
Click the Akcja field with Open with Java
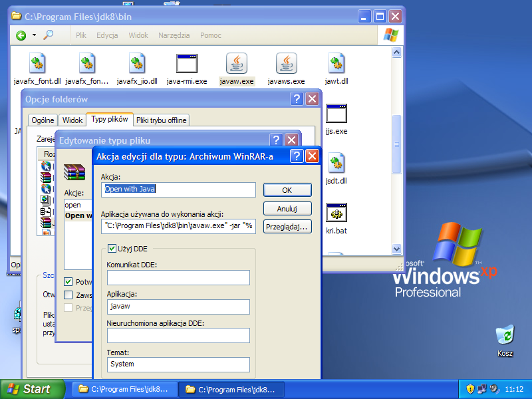[178, 190]
